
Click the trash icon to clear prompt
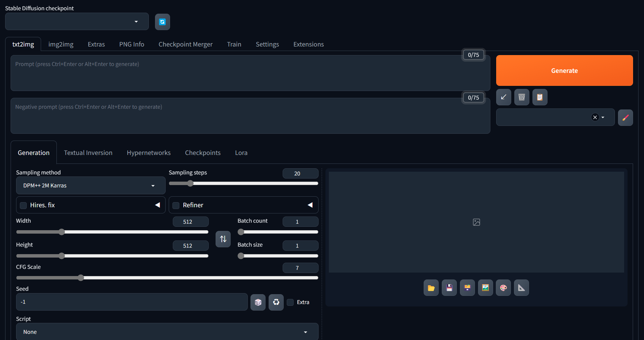click(521, 97)
